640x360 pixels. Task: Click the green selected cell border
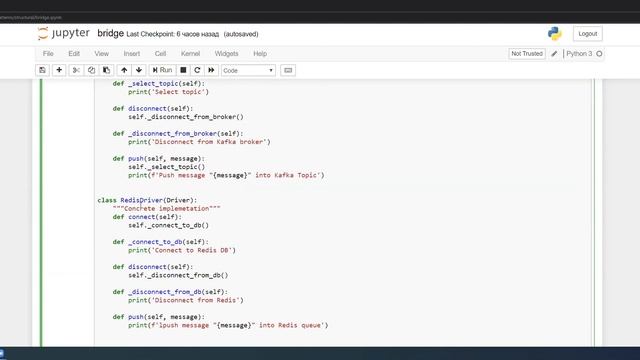click(41, 212)
